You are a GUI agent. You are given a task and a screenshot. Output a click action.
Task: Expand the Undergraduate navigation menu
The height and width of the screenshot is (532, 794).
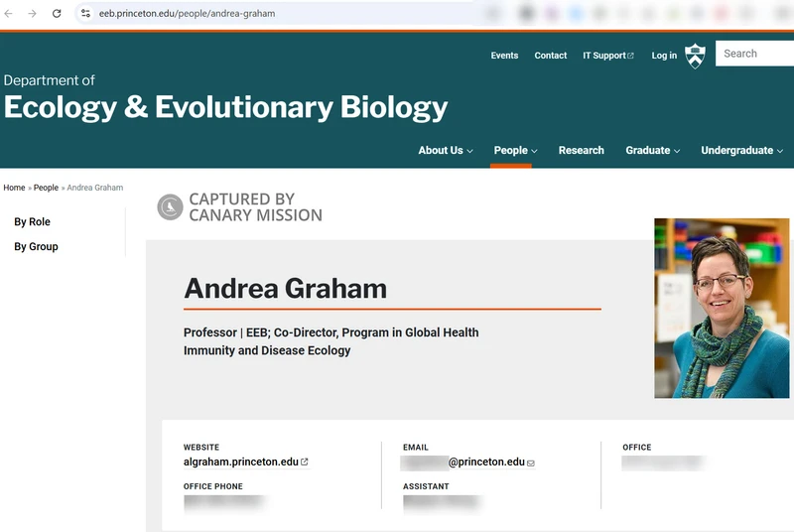coord(741,151)
